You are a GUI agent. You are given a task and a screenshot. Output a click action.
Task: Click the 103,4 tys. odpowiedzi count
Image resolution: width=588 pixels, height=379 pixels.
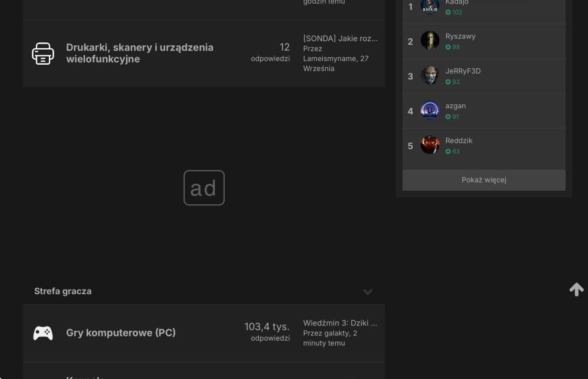pos(267,332)
